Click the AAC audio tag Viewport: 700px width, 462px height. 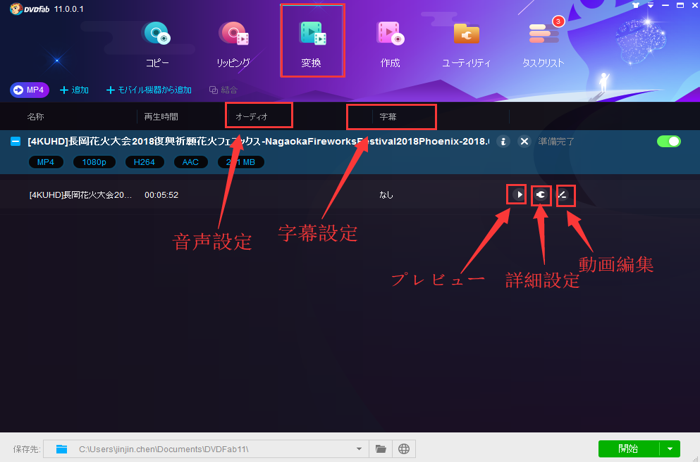tap(190, 162)
